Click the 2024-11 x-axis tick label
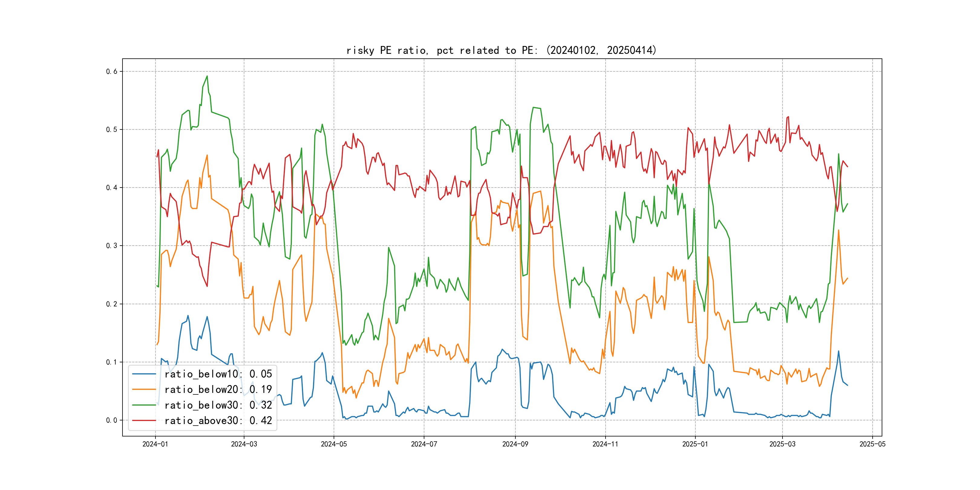 [605, 444]
